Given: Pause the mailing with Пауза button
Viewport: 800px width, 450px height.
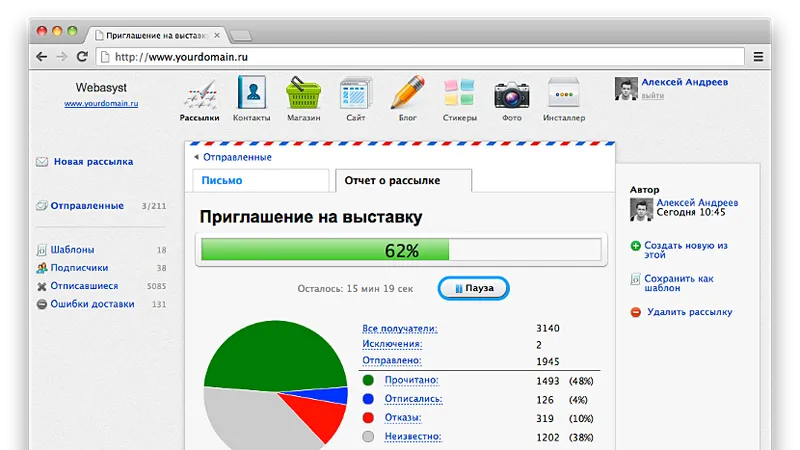Looking at the screenshot, I should (473, 288).
